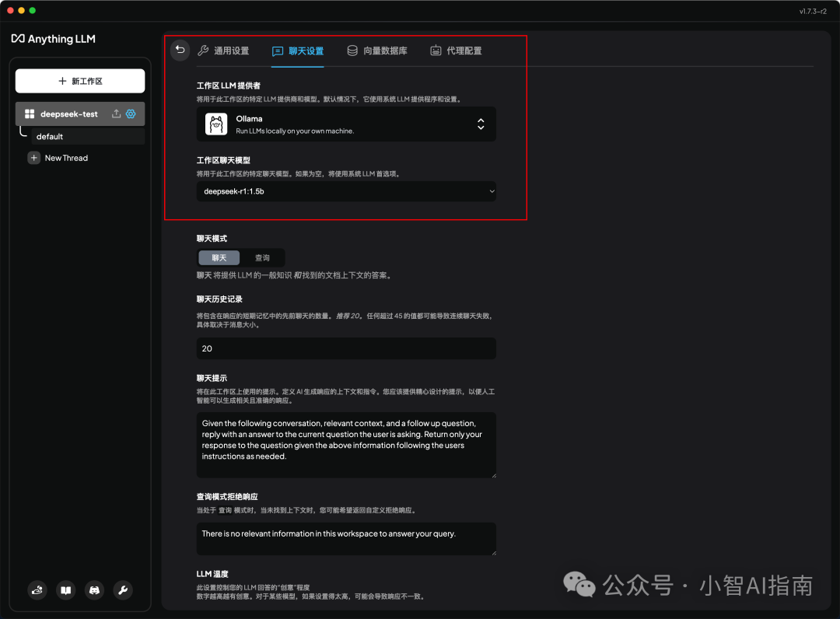Click the LLM 温度 heading
This screenshot has width=840, height=619.
tap(212, 574)
